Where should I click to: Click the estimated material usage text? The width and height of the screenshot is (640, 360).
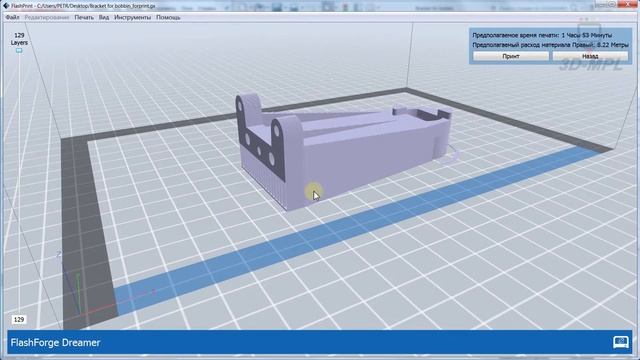550,45
